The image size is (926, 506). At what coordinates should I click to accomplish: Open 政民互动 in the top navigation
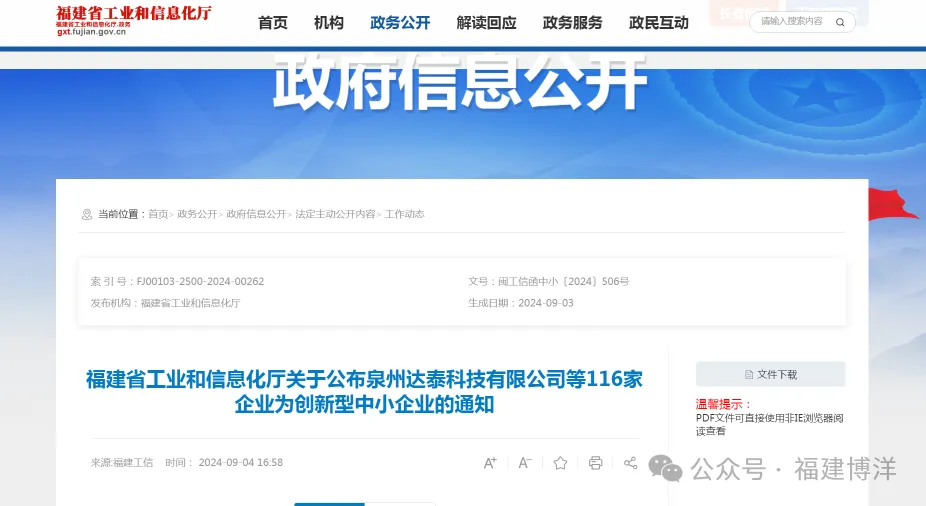[x=659, y=23]
